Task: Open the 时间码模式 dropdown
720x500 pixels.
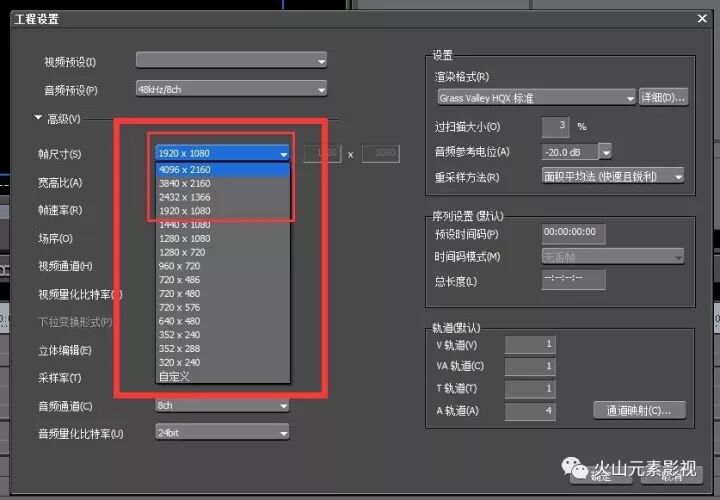Action: point(613,257)
